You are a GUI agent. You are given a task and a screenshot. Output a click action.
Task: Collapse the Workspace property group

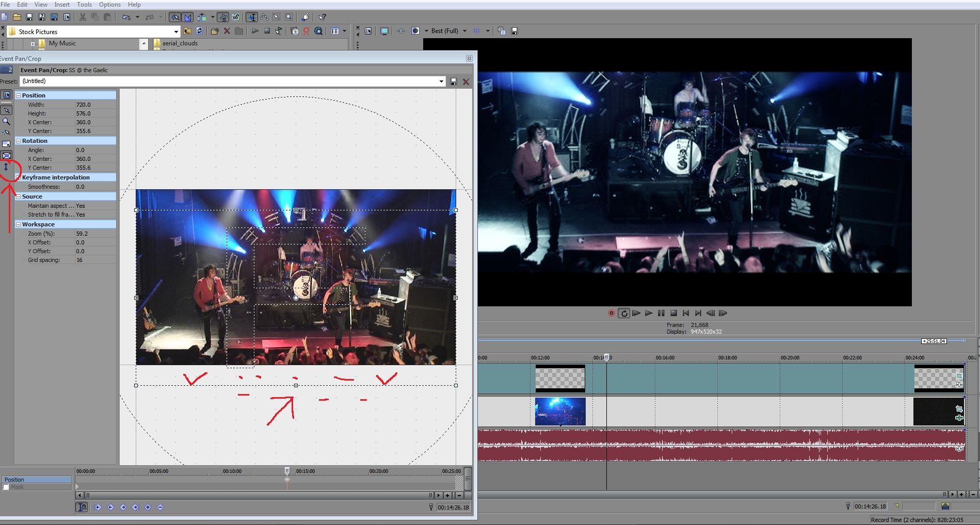click(x=18, y=224)
